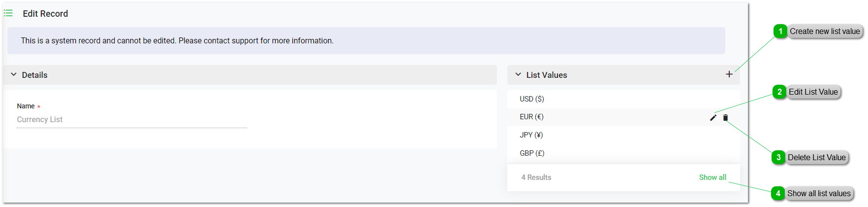The height and width of the screenshot is (207, 868).
Task: Click the green list icon beside Edit Record
Action: click(8, 13)
